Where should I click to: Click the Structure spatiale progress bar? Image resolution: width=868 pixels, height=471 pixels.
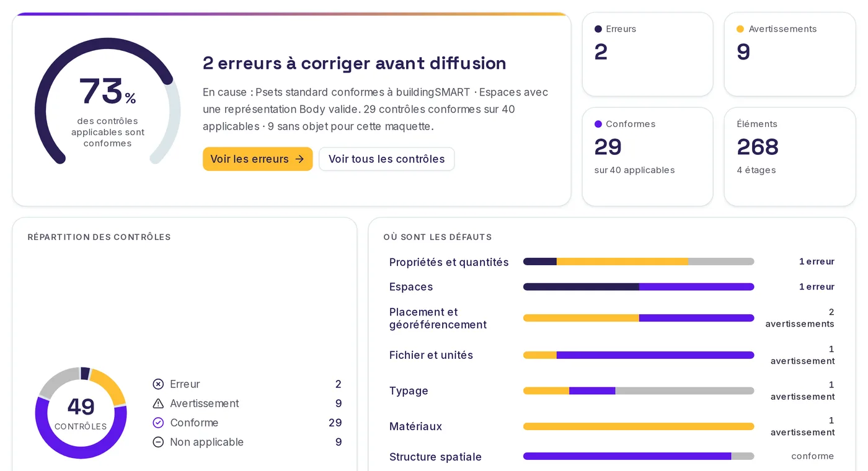click(x=639, y=456)
